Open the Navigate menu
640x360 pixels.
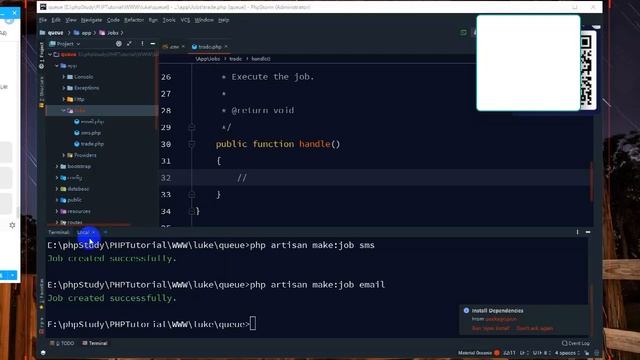(x=91, y=20)
